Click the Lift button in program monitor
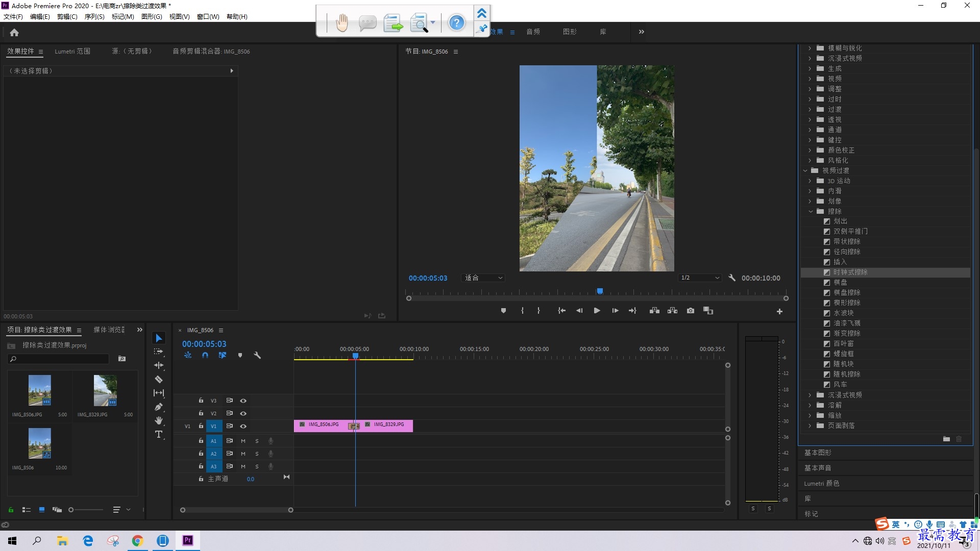This screenshot has height=551, width=980. (654, 311)
